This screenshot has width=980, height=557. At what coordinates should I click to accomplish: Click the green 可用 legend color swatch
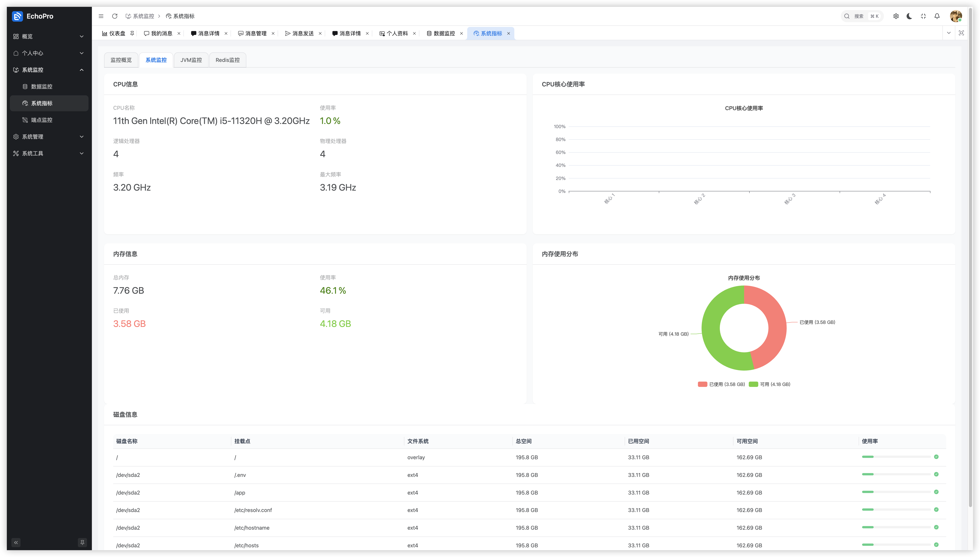pos(753,384)
